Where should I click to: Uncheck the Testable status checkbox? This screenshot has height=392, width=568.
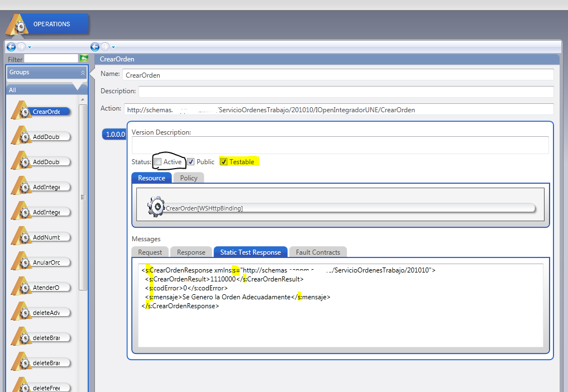[x=224, y=162]
